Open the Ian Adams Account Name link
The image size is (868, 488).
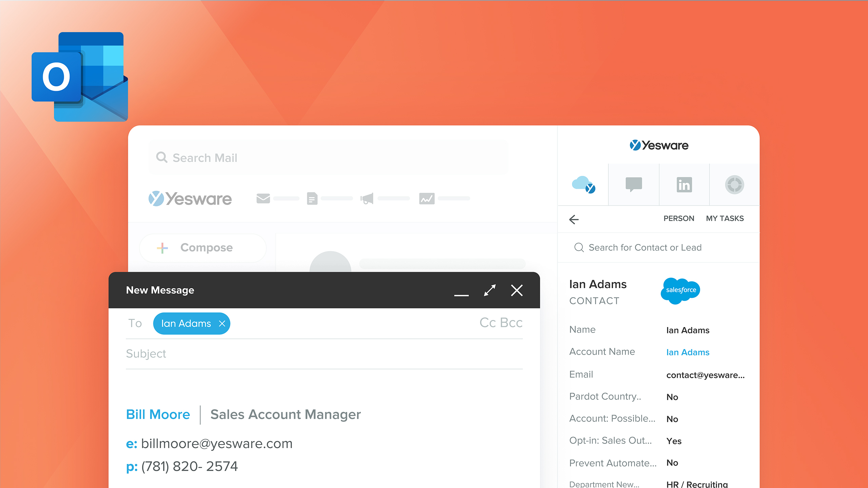[688, 352]
